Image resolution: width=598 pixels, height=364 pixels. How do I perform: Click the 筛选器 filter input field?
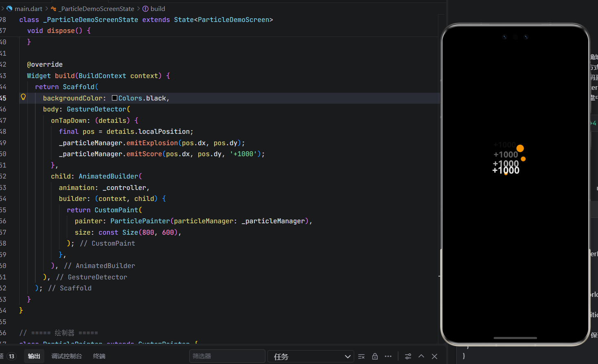click(227, 356)
